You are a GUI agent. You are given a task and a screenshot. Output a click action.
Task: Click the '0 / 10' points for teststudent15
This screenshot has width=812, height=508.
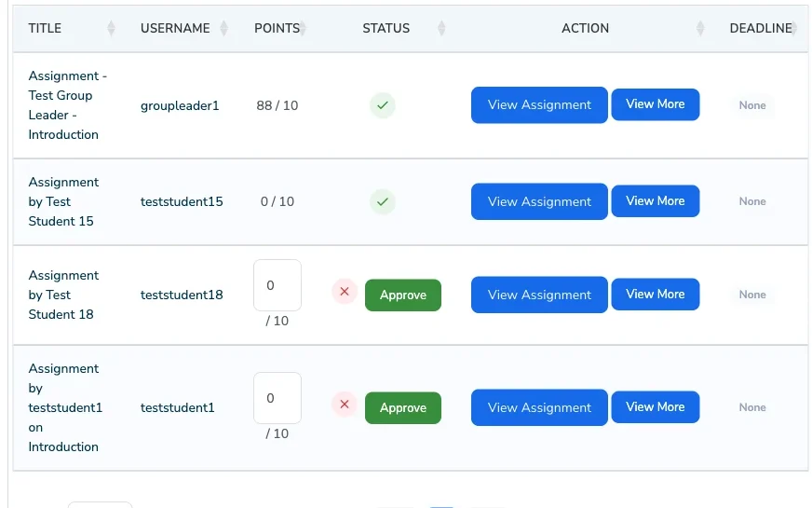(277, 201)
